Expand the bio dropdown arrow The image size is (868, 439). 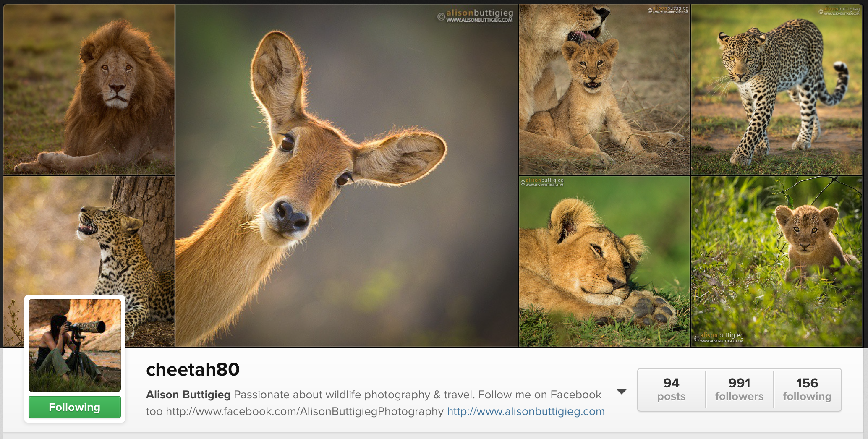[x=621, y=392]
